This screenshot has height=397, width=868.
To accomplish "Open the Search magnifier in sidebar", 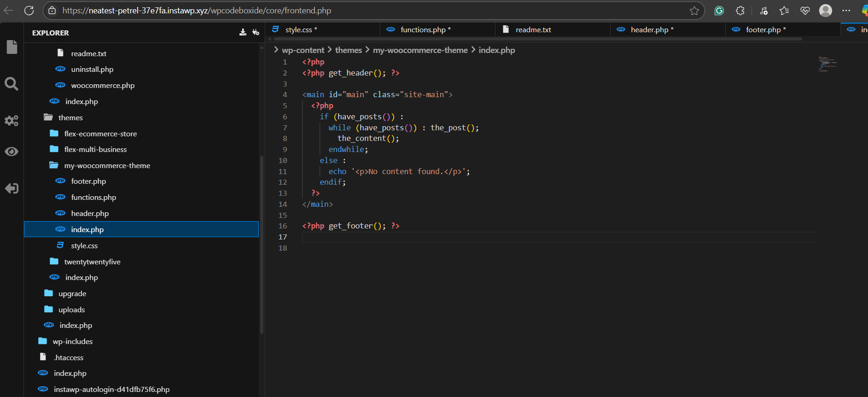I will coord(12,84).
